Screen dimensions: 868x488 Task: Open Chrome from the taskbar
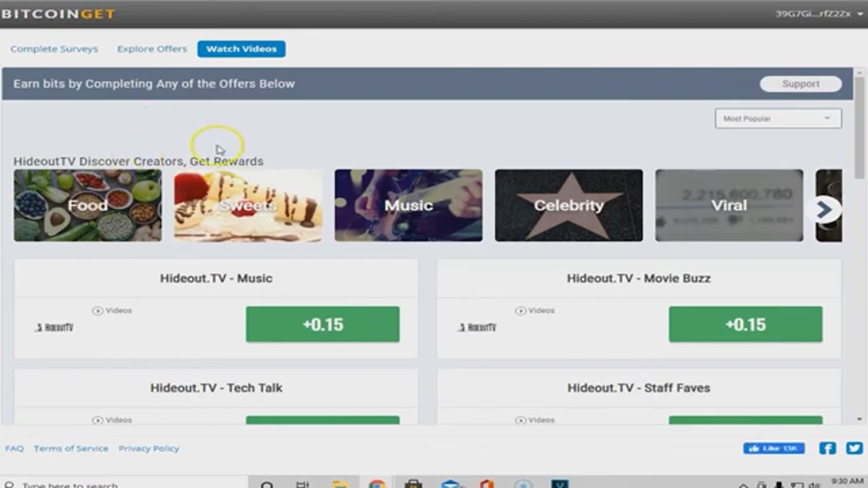377,484
